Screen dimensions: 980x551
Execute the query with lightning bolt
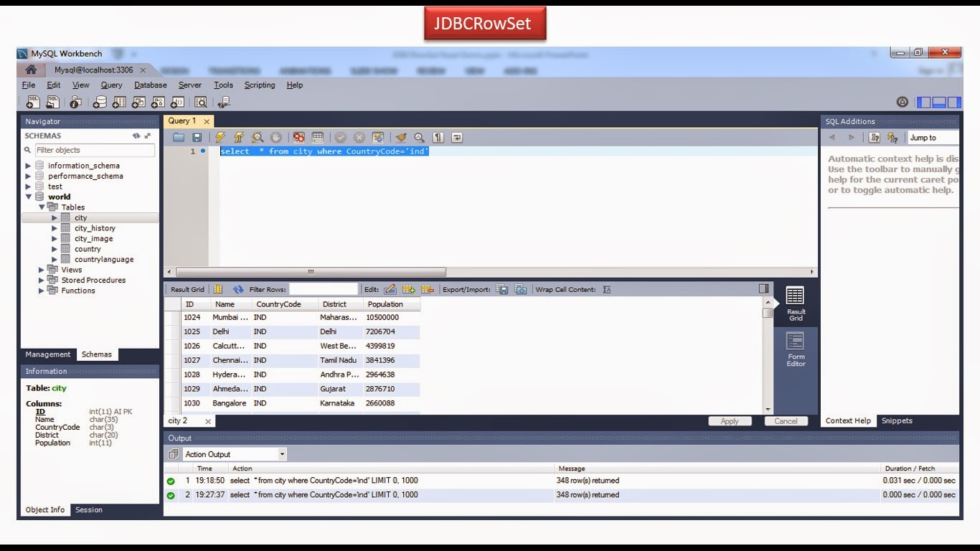coord(220,137)
